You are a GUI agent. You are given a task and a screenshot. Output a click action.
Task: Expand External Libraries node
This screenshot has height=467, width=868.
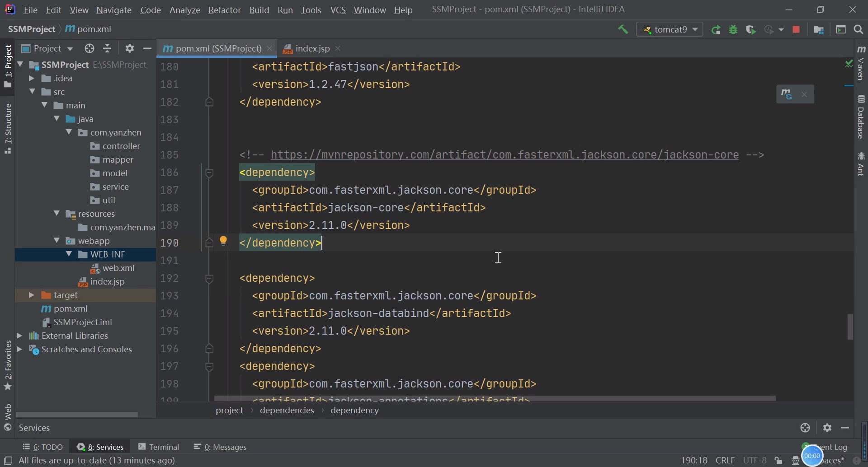point(19,336)
